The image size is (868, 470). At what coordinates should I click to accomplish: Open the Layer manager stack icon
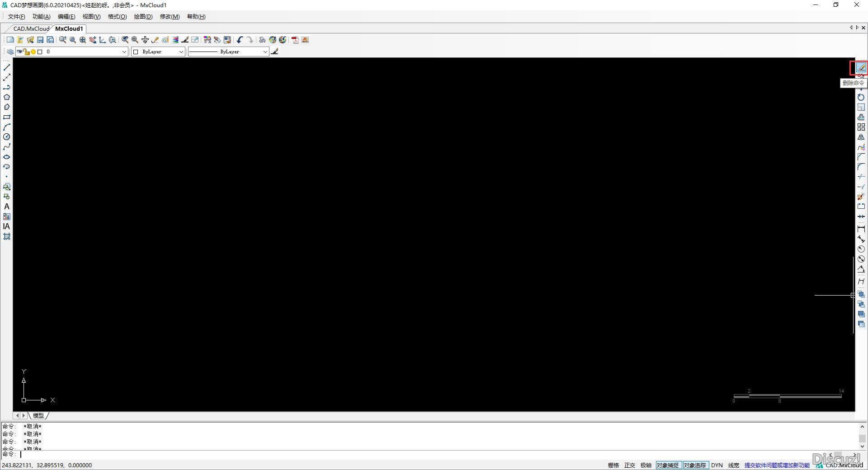pos(10,52)
